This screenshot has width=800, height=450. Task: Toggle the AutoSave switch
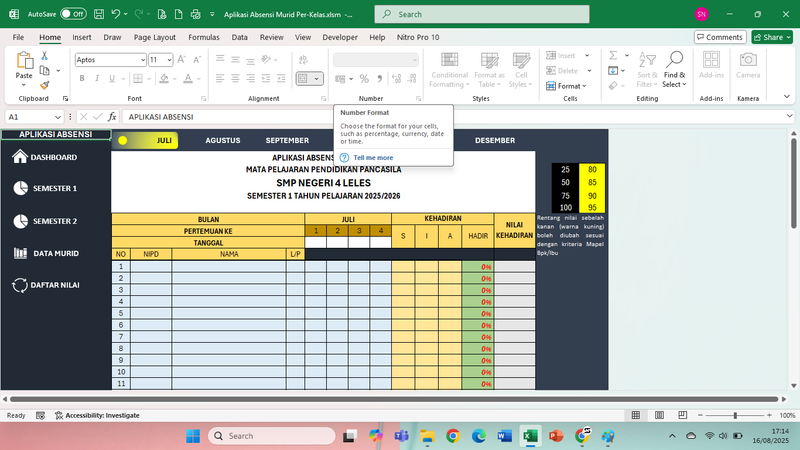[73, 15]
